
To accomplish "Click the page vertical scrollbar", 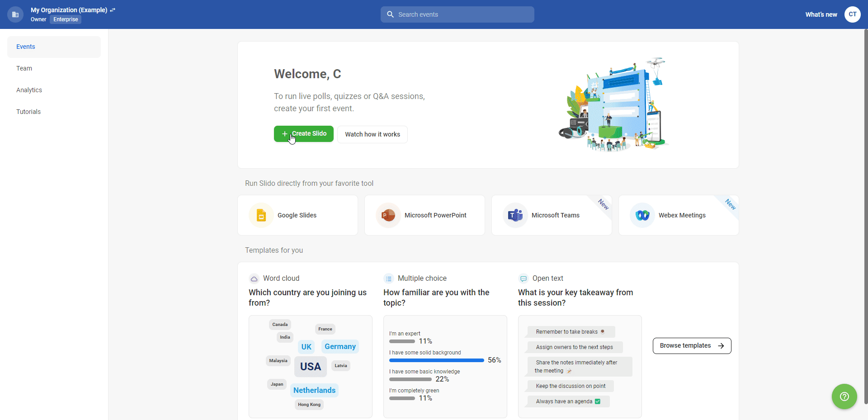I will (x=866, y=217).
